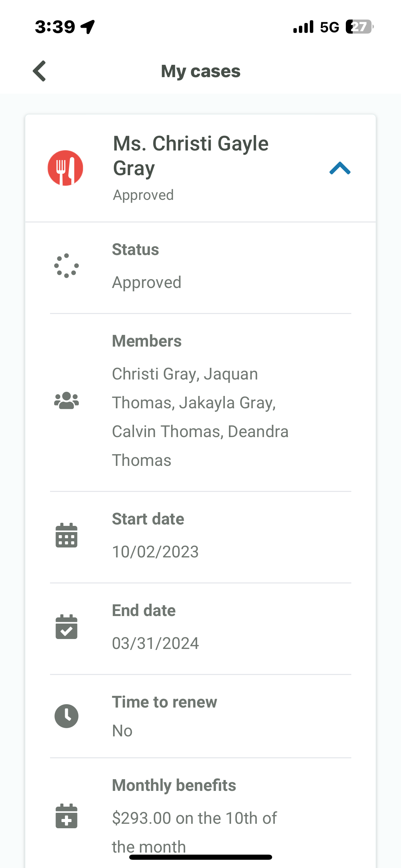This screenshot has height=868, width=401.
Task: Tap the Approved subtitle under the name
Action: click(x=143, y=195)
